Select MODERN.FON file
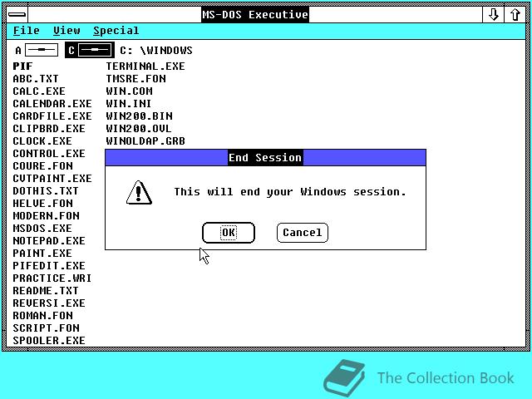This screenshot has width=532, height=399. [47, 216]
